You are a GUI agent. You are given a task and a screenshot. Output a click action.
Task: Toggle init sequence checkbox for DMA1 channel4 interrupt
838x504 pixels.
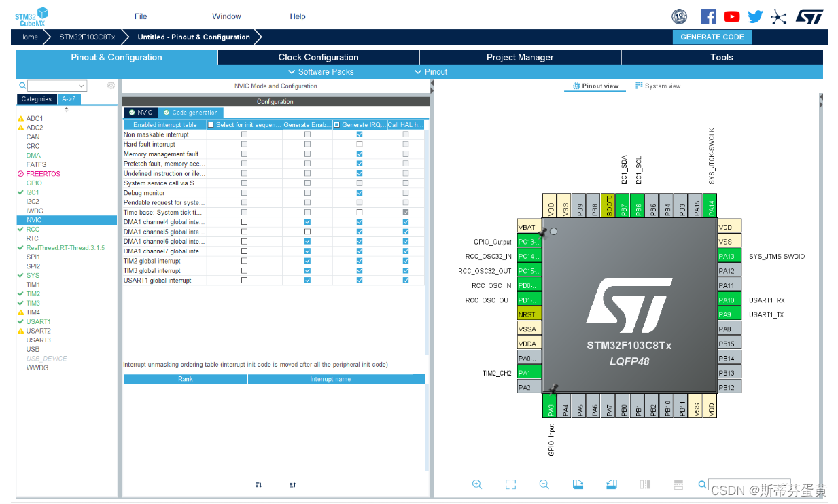(245, 222)
